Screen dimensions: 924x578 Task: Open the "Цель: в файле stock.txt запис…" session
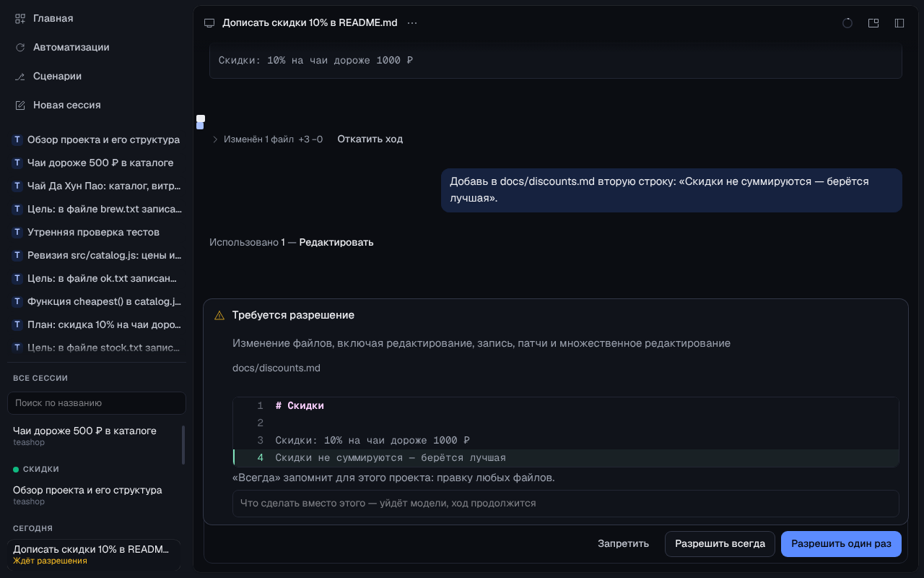pyautogui.click(x=97, y=348)
